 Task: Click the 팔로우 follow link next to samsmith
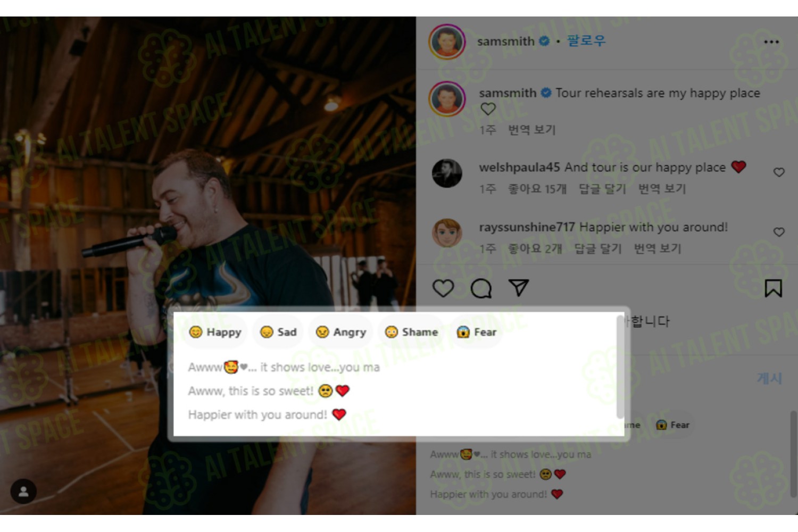tap(586, 41)
